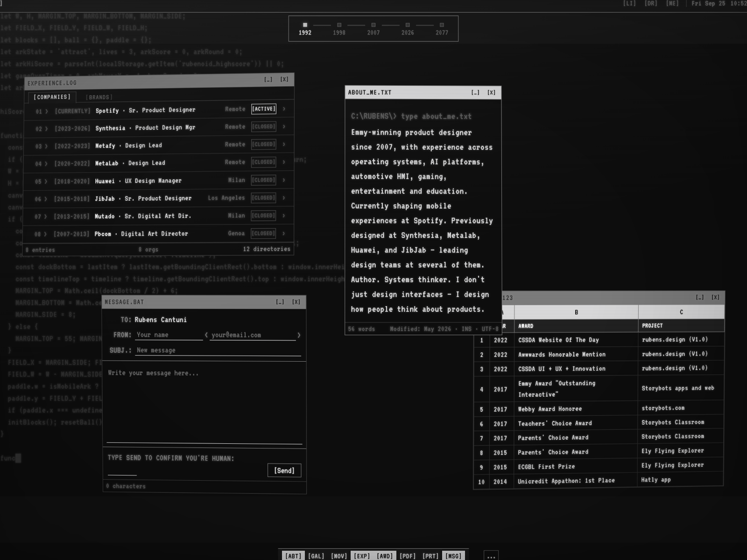The height and width of the screenshot is (560, 747).
Task: Expand the Huawei UX Design Manager arrow
Action: tap(284, 180)
